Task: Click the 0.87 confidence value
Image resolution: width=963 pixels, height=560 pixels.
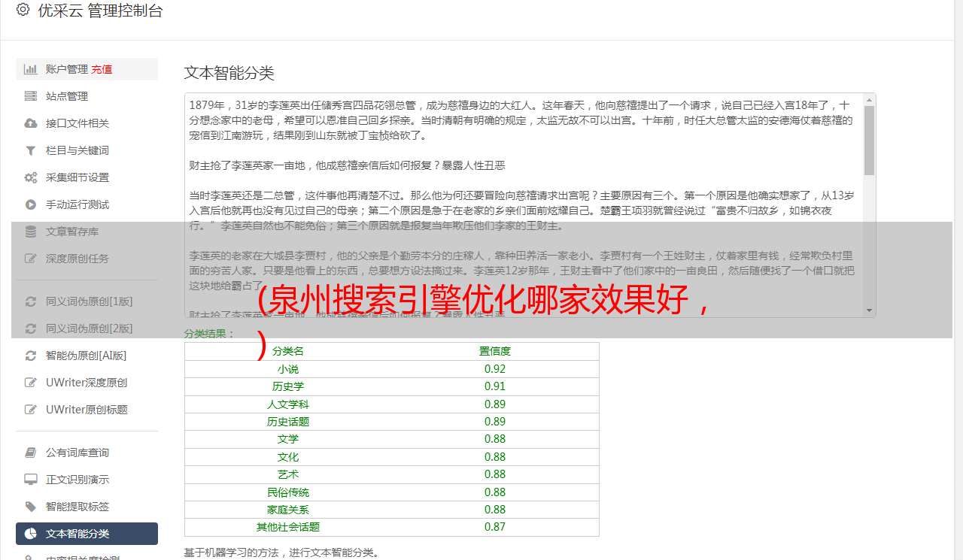Action: click(x=495, y=527)
